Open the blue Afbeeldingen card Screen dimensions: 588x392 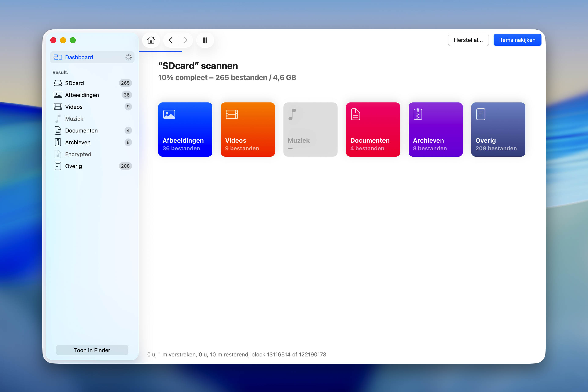(x=185, y=130)
